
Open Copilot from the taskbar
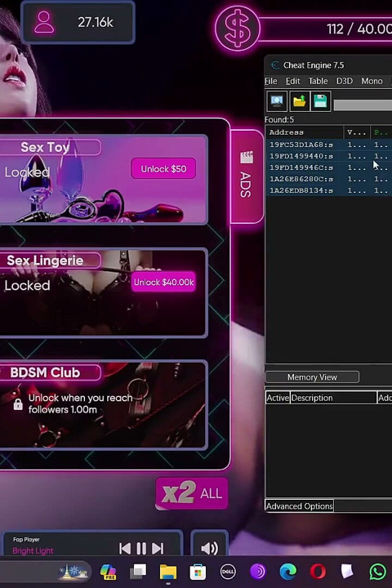pyautogui.click(x=108, y=572)
